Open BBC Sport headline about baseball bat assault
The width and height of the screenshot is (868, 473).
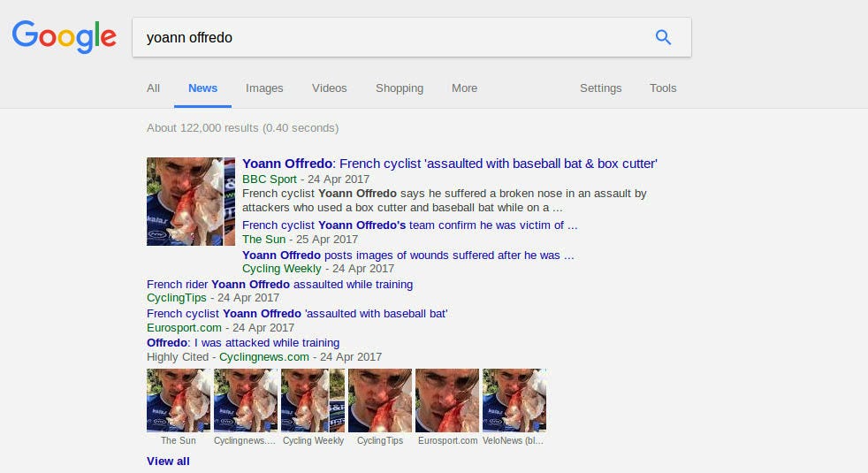coord(449,164)
